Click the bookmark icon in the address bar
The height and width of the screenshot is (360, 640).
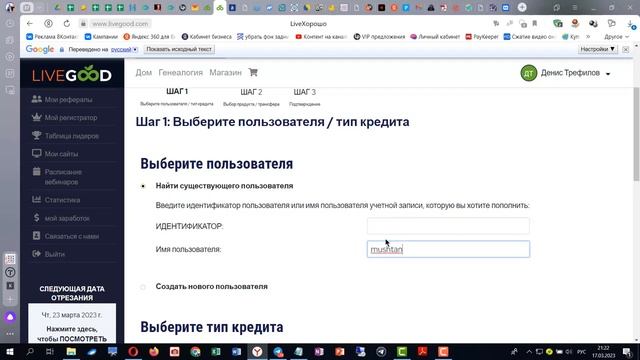(535, 24)
